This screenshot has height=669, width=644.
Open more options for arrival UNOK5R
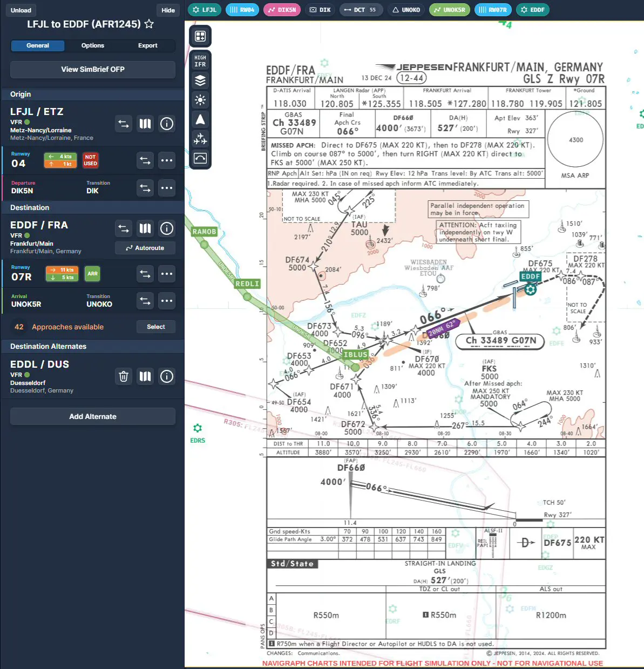167,301
